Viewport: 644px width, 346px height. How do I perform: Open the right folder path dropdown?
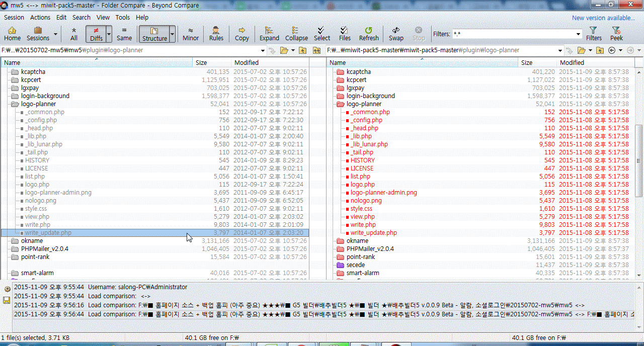coord(560,50)
